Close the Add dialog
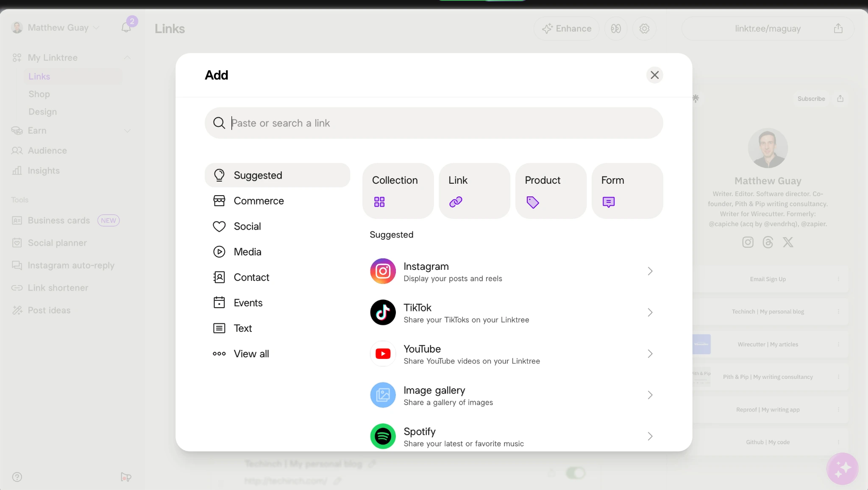 tap(654, 75)
